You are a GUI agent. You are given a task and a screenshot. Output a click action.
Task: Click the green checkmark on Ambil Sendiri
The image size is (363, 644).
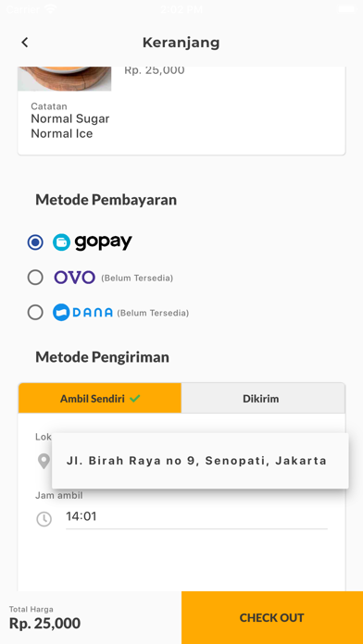click(x=134, y=399)
